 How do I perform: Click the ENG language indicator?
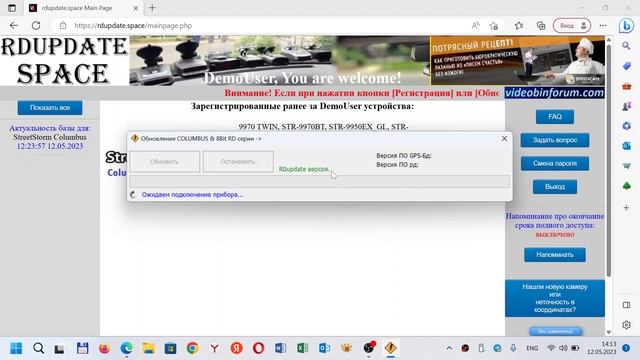(x=532, y=348)
